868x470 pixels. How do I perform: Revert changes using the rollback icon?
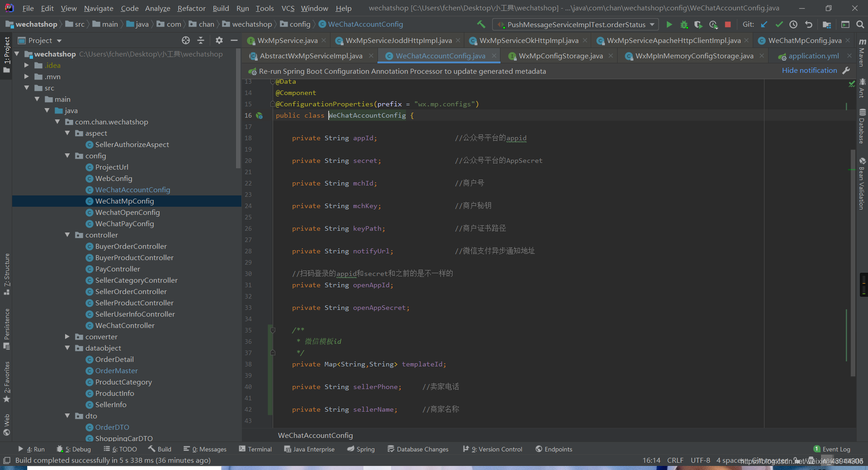click(809, 24)
